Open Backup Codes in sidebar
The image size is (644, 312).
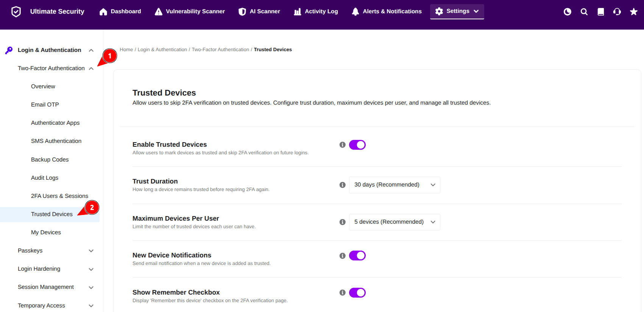click(50, 160)
